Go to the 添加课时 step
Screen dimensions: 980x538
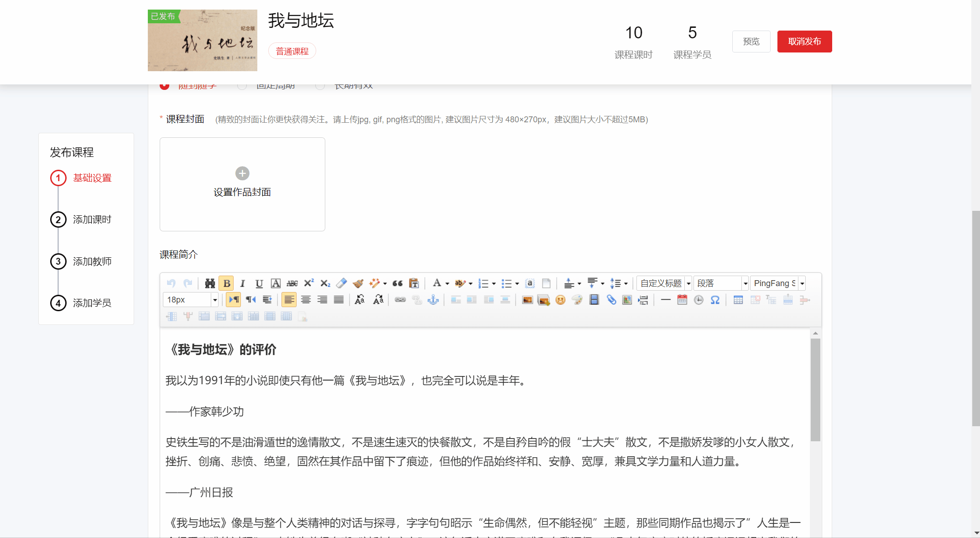(92, 219)
